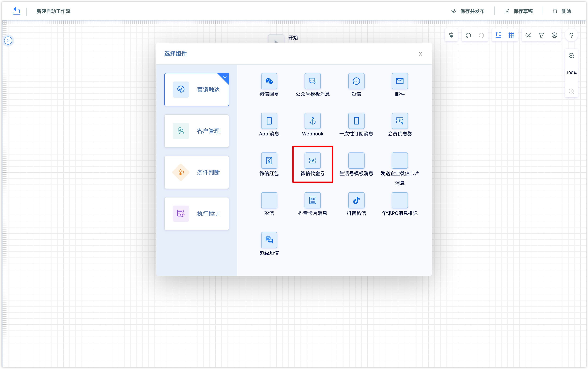Delete the workflow with 删除
The image size is (588, 369).
(562, 11)
